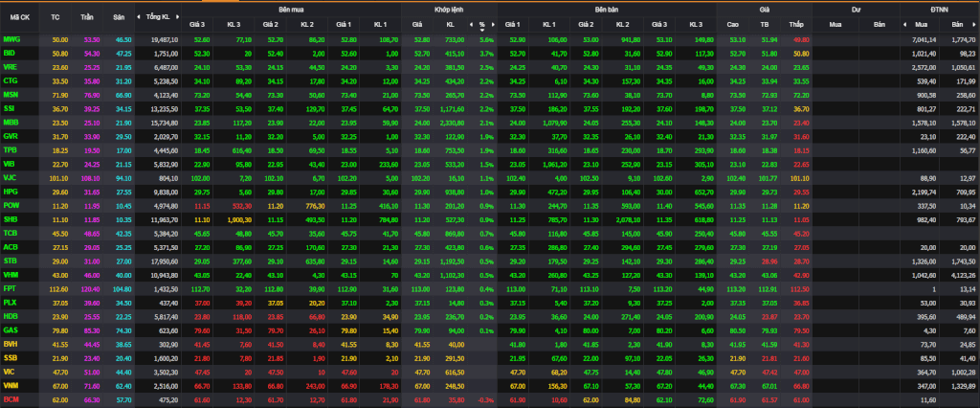
Task: Open the SSB stock ticker
Action: click(x=10, y=356)
